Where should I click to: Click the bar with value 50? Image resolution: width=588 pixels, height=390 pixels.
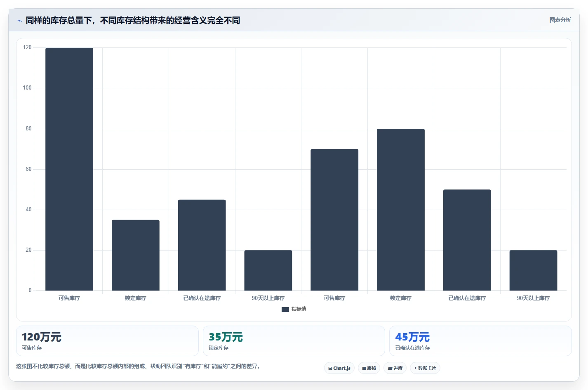point(467,240)
